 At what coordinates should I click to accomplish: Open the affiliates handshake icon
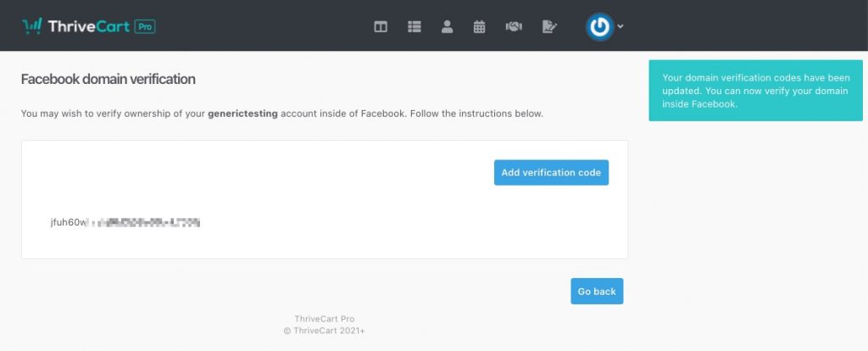[x=514, y=26]
